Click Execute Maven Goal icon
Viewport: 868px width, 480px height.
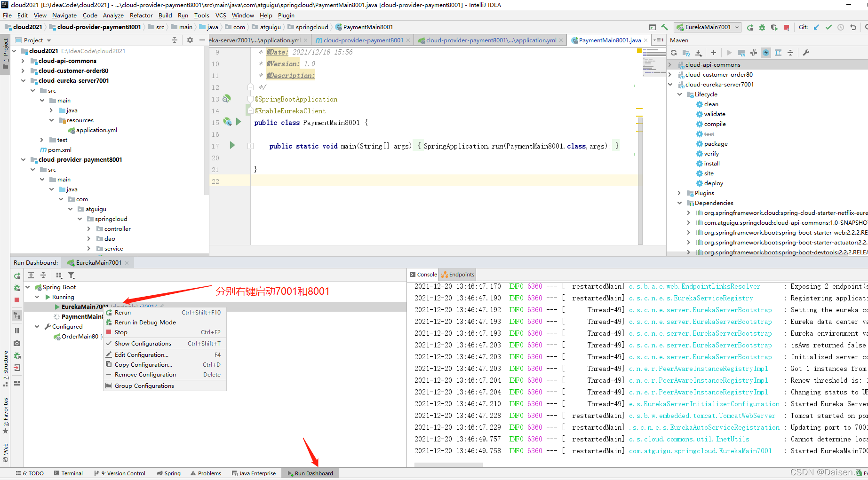tap(741, 53)
